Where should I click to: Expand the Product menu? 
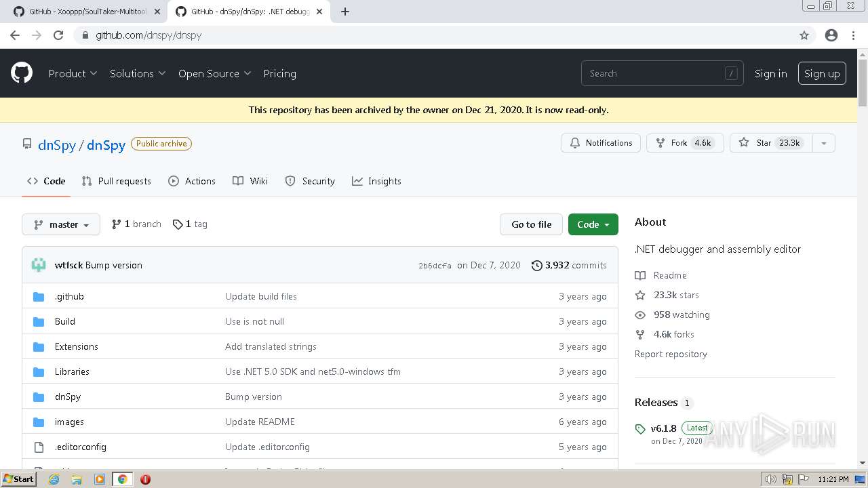pos(73,73)
